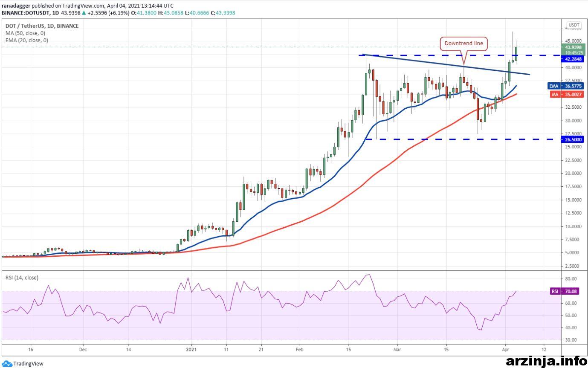Click the EMA 36.5775 axis label
This screenshot has width=588, height=368.
tap(566, 86)
